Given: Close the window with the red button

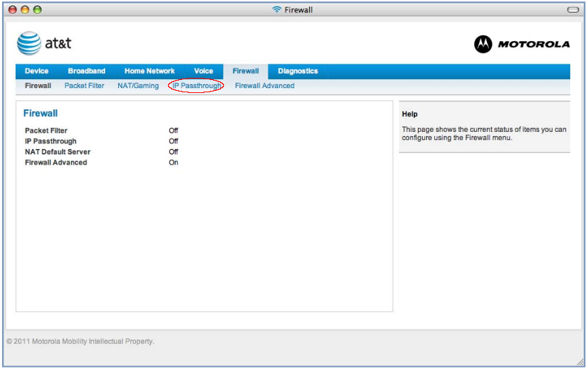Looking at the screenshot, I should click(x=12, y=10).
